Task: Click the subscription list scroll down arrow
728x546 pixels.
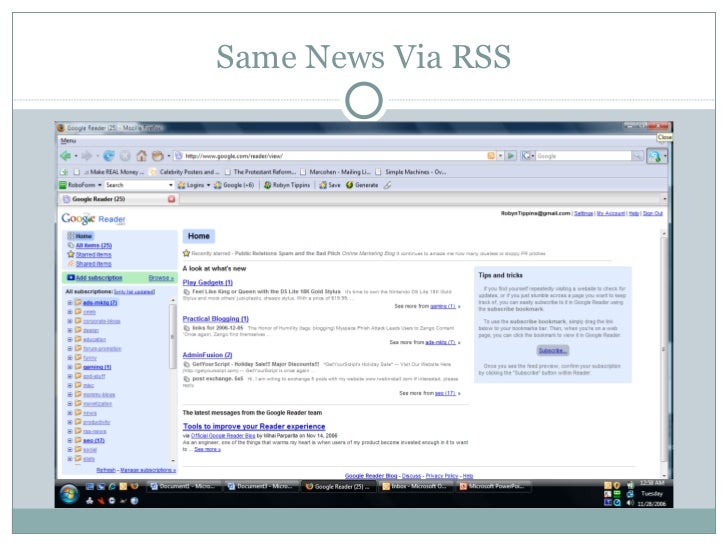Action: [x=173, y=461]
